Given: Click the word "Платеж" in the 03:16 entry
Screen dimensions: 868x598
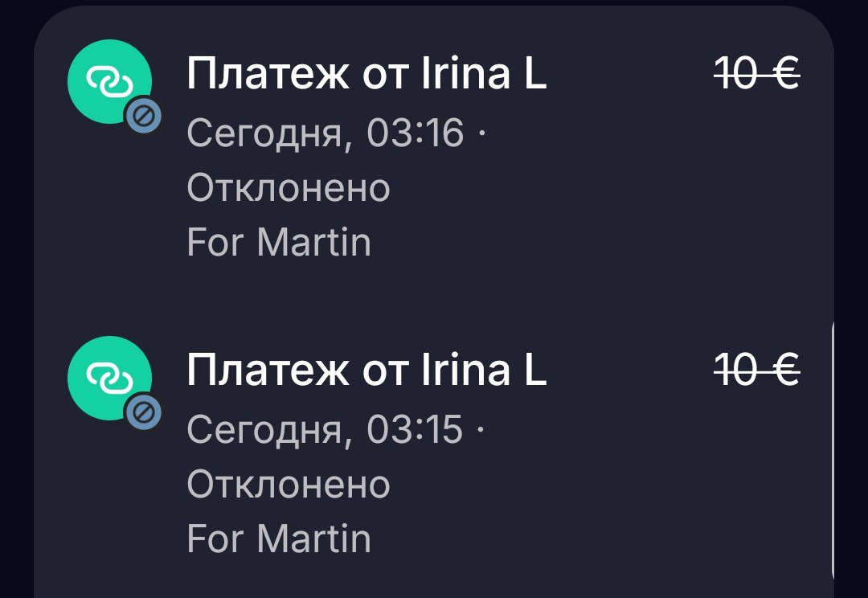Looking at the screenshot, I should pos(249,75).
